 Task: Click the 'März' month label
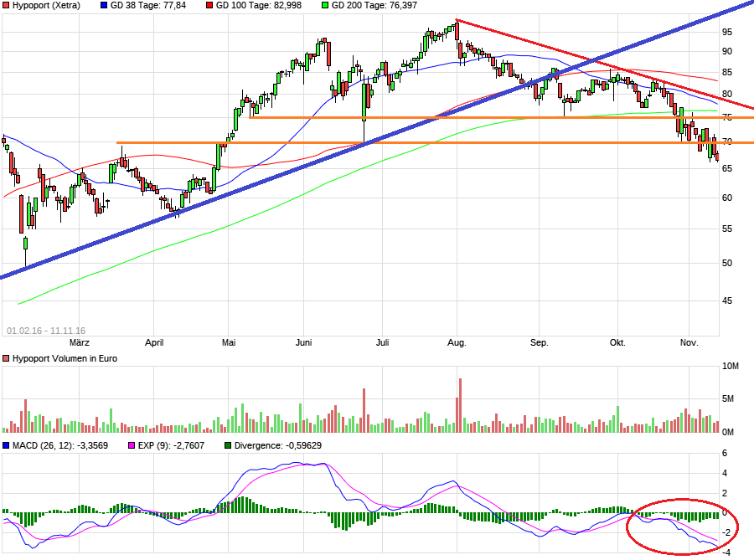(x=80, y=343)
